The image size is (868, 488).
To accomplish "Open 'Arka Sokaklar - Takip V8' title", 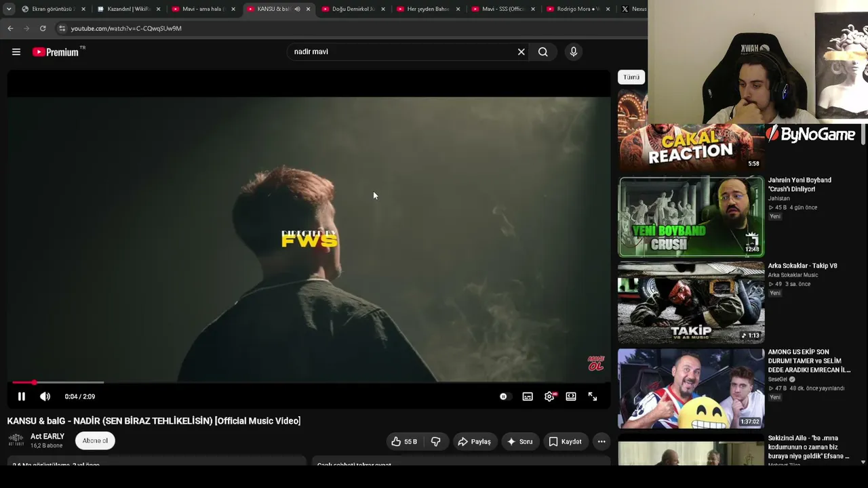I will coord(802,266).
